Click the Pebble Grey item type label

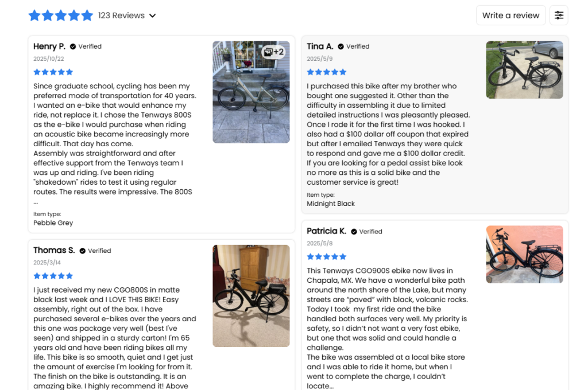[53, 223]
